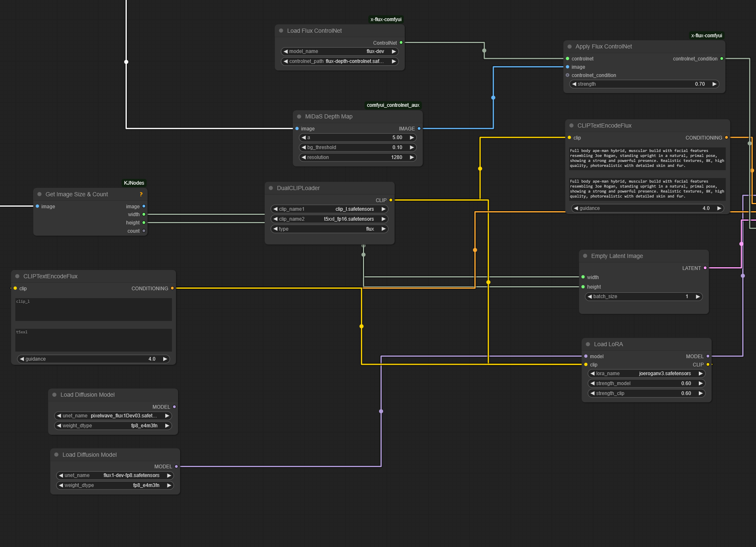Screen dimensions: 756x547
Task: Increase strength_model 0.60 with right arrow
Action: pyautogui.click(x=700, y=383)
